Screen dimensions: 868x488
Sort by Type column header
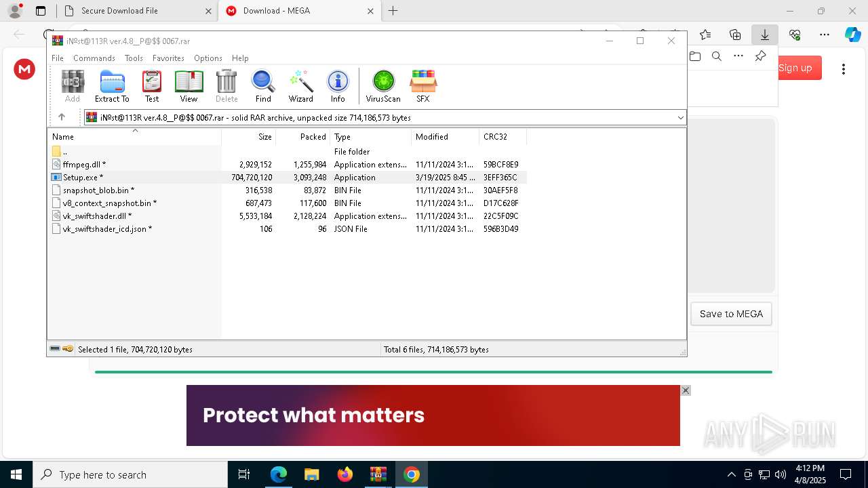371,137
